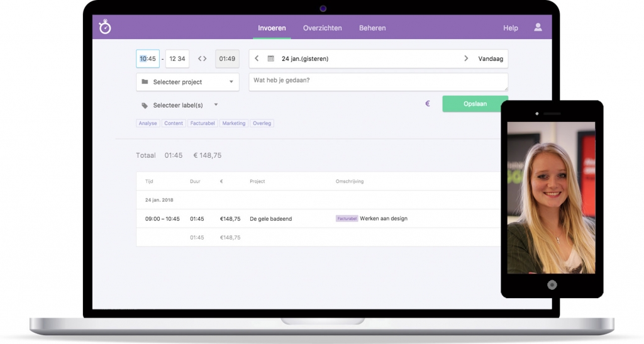Click the folder icon in project selector

coord(145,82)
